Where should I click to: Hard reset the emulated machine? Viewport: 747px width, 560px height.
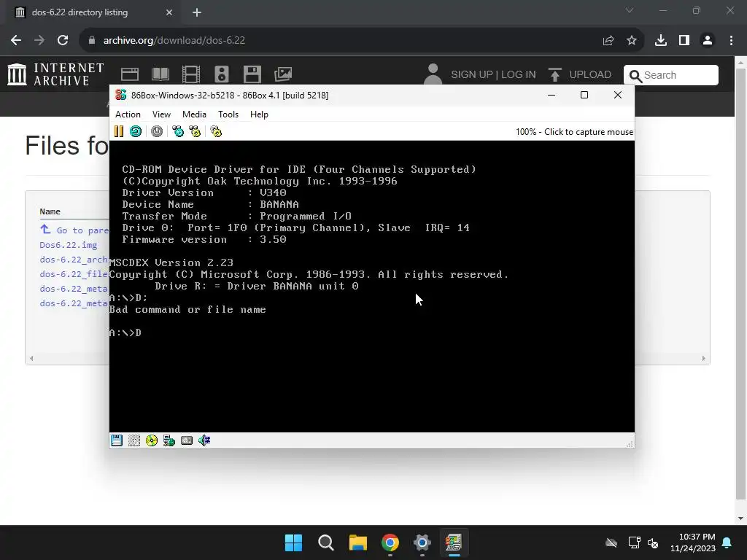point(136,131)
